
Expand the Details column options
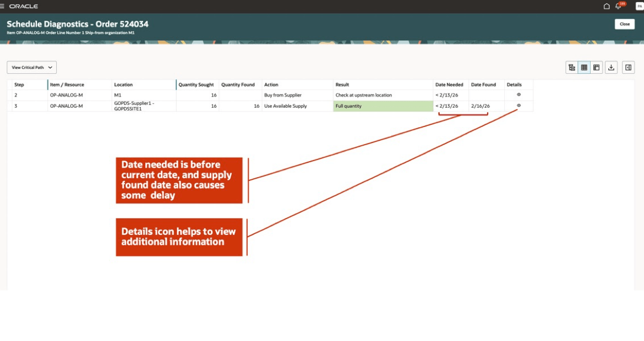tap(514, 84)
